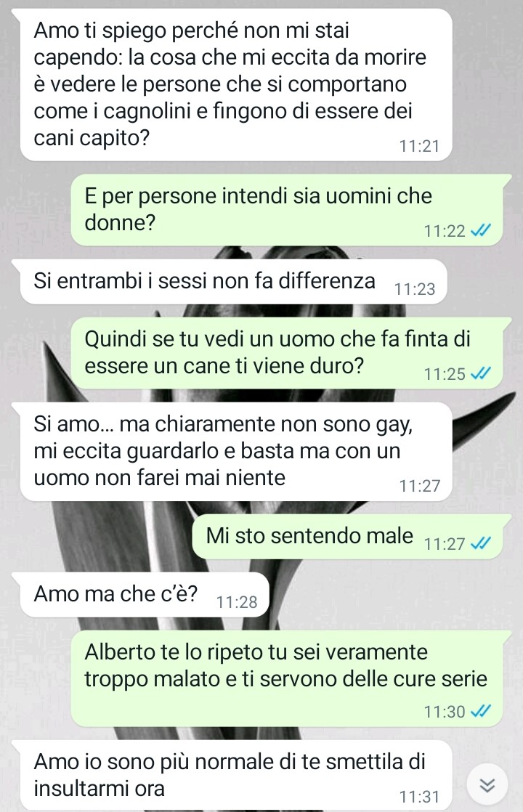Image resolution: width=523 pixels, height=812 pixels.
Task: Select the 'E per persone intendi' message
Action: (x=287, y=210)
